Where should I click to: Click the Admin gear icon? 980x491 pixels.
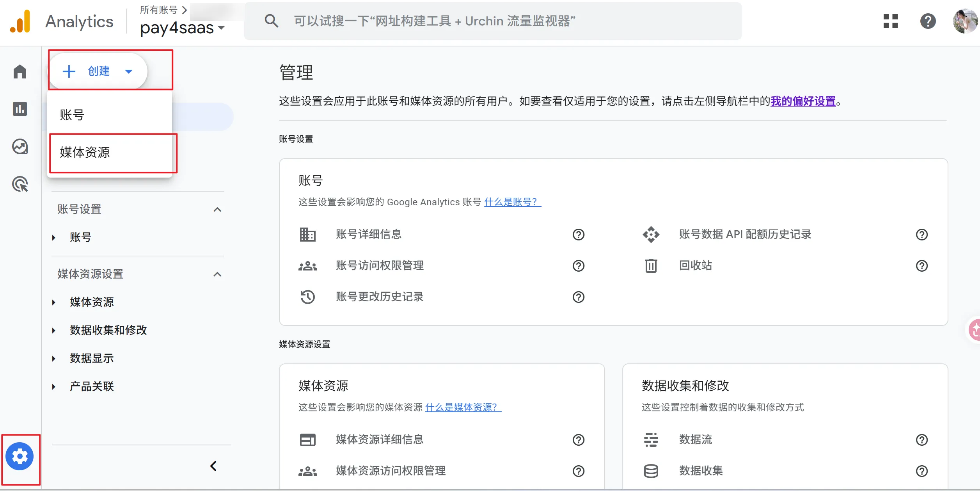tap(20, 456)
